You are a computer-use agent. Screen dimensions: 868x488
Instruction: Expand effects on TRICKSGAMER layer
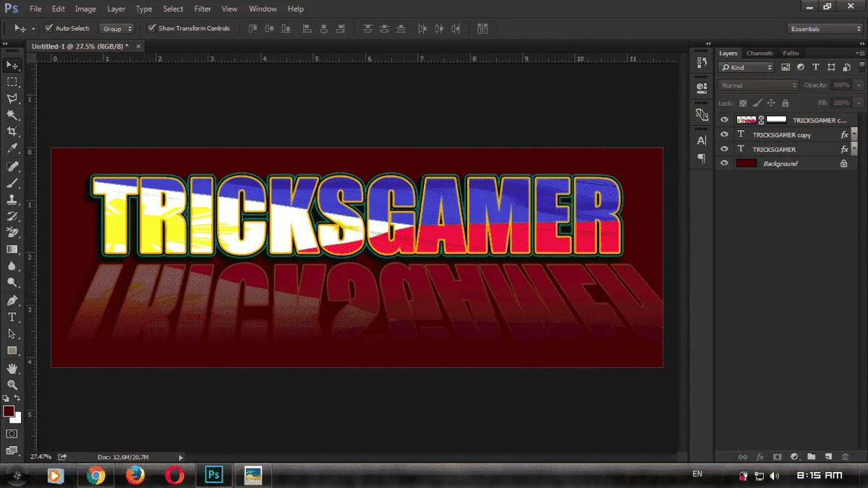point(854,149)
